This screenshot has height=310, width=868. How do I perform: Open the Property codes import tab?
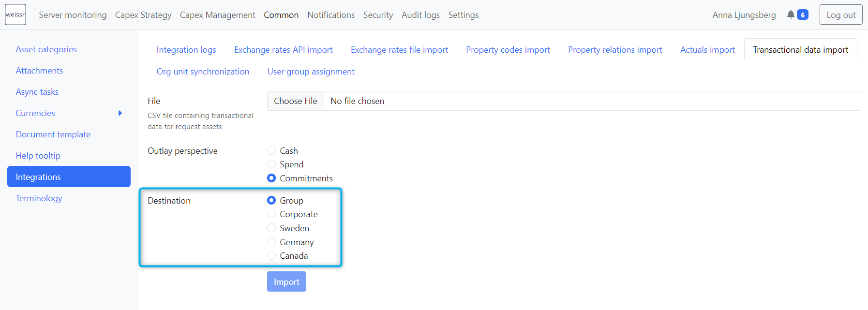tap(508, 50)
